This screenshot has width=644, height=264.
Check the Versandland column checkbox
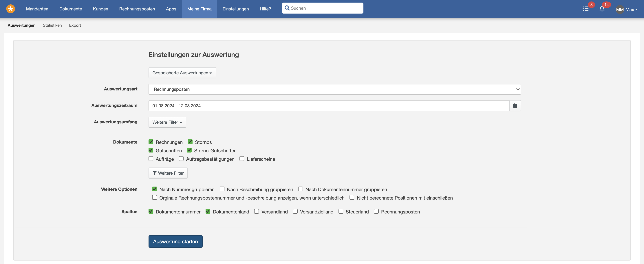click(x=257, y=211)
